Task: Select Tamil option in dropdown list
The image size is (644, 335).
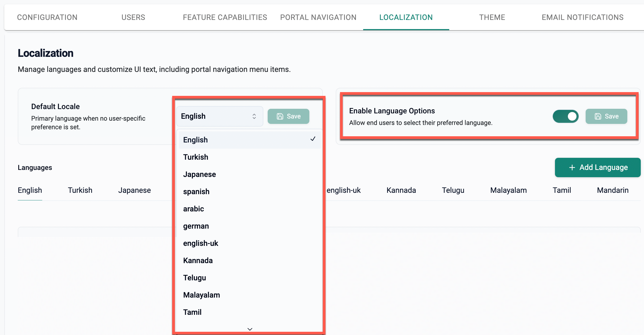Action: (x=192, y=312)
